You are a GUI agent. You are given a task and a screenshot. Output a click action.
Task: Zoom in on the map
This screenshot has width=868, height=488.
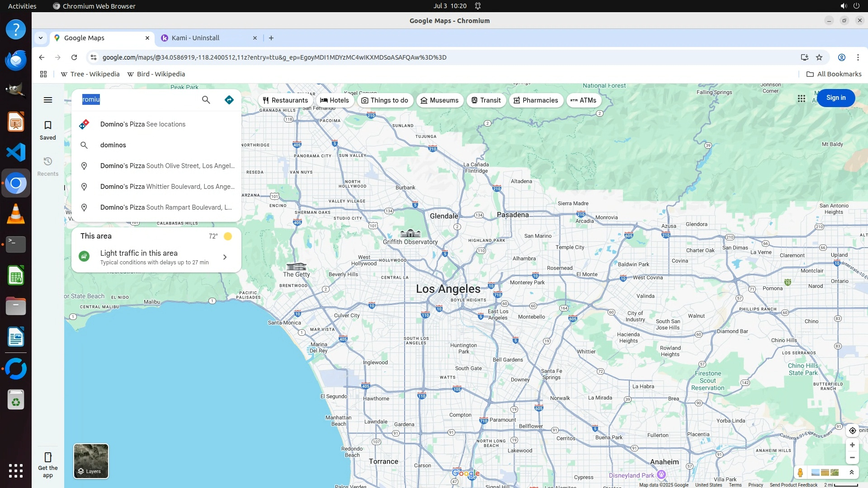[852, 445]
